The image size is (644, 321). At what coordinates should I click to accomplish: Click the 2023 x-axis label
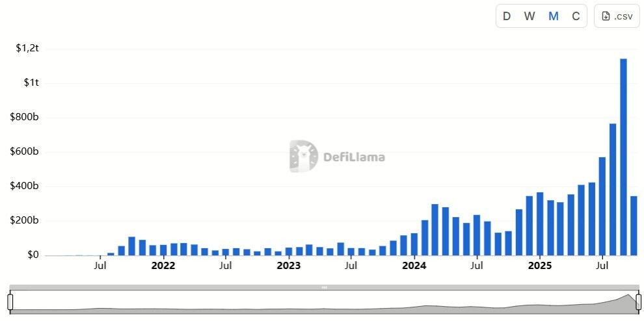pos(288,265)
